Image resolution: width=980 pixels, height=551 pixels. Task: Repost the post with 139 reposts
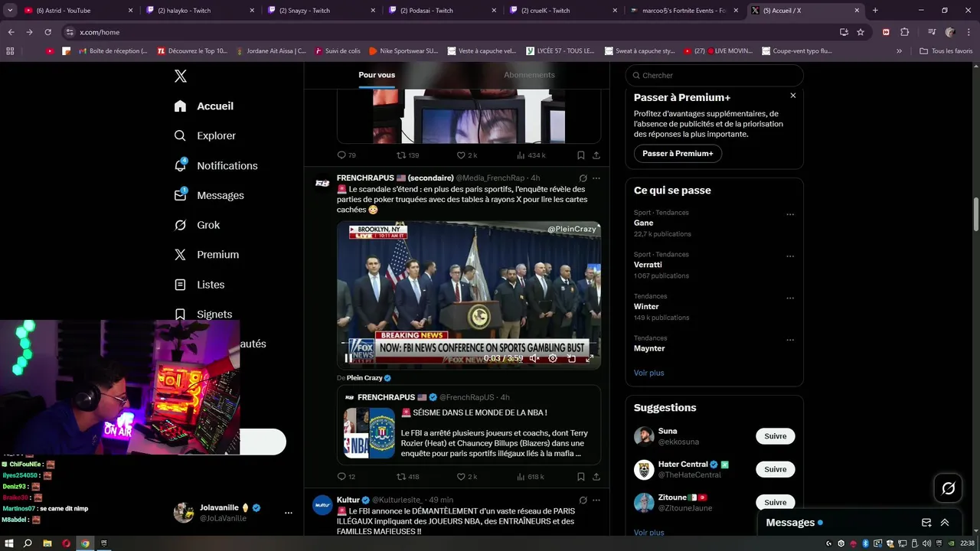coord(407,155)
